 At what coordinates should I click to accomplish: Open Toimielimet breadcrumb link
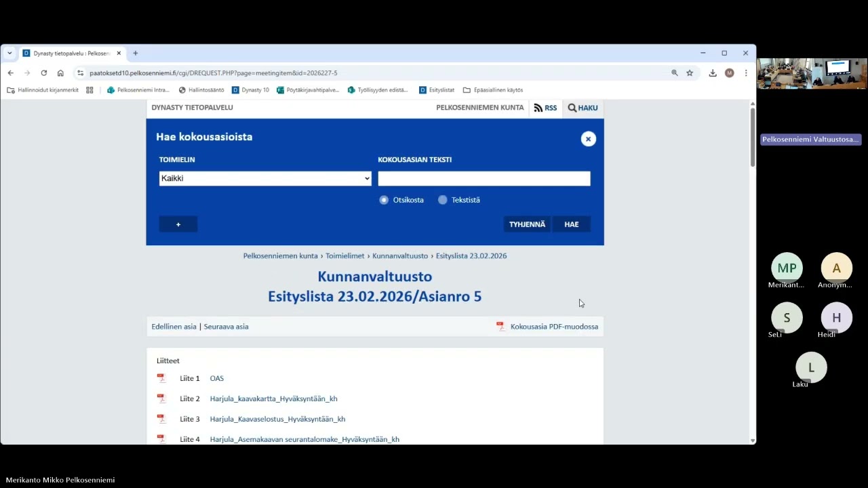point(345,256)
